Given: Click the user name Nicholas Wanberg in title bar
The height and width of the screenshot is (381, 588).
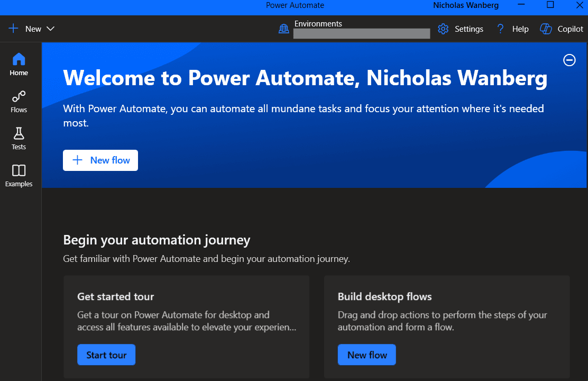Looking at the screenshot, I should [466, 5].
